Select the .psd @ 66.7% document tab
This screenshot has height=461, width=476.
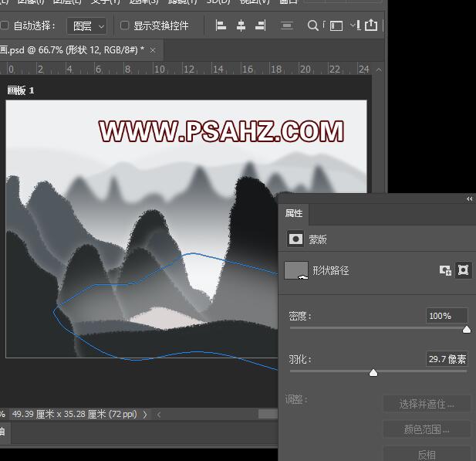(72, 50)
